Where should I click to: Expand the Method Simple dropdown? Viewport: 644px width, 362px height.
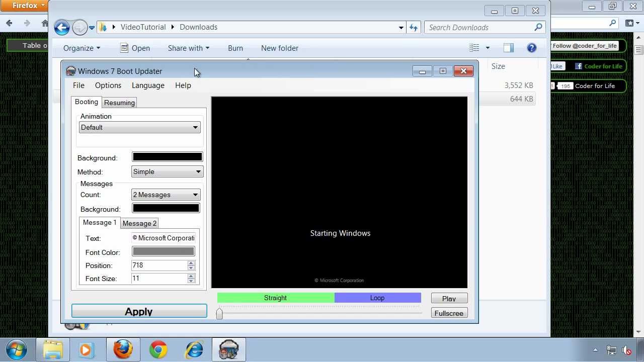coord(167,172)
